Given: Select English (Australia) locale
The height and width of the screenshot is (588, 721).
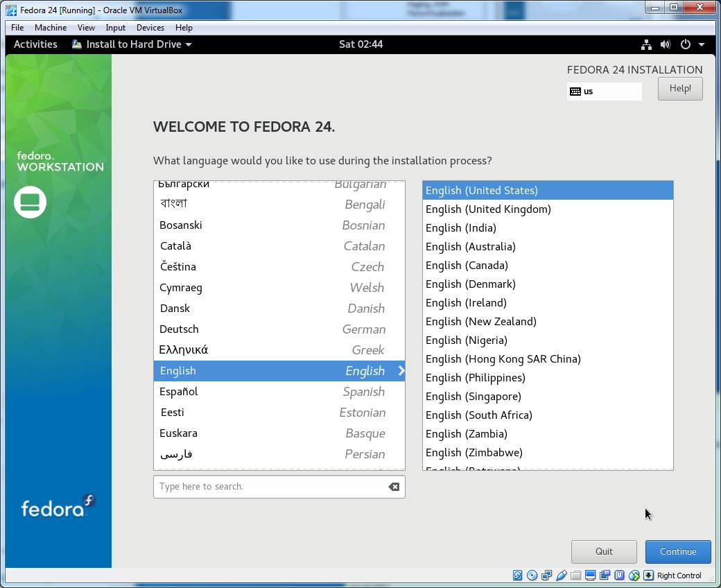Looking at the screenshot, I should [x=548, y=247].
